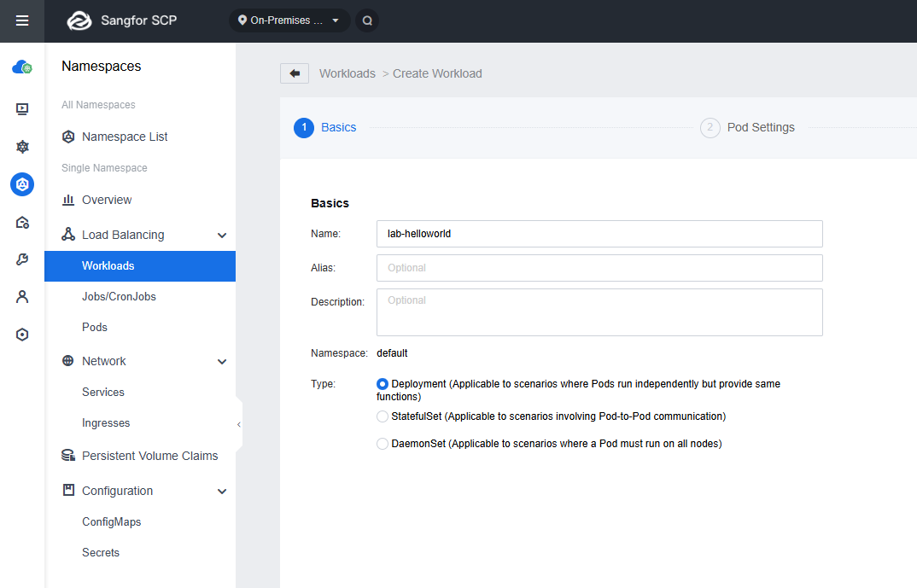Click the search magnifier icon in header
The width and height of the screenshot is (917, 588).
tap(367, 20)
